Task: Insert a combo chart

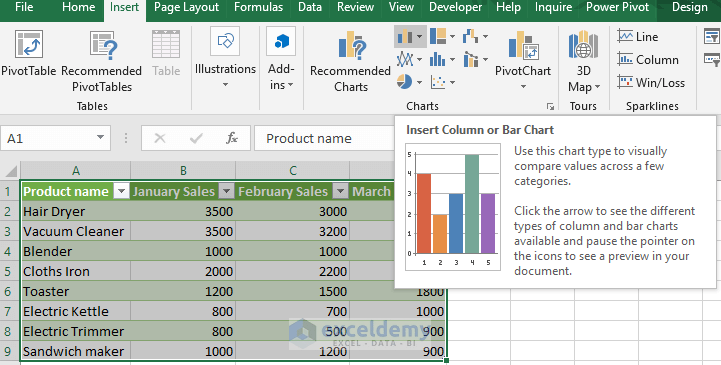Action: [x=471, y=59]
